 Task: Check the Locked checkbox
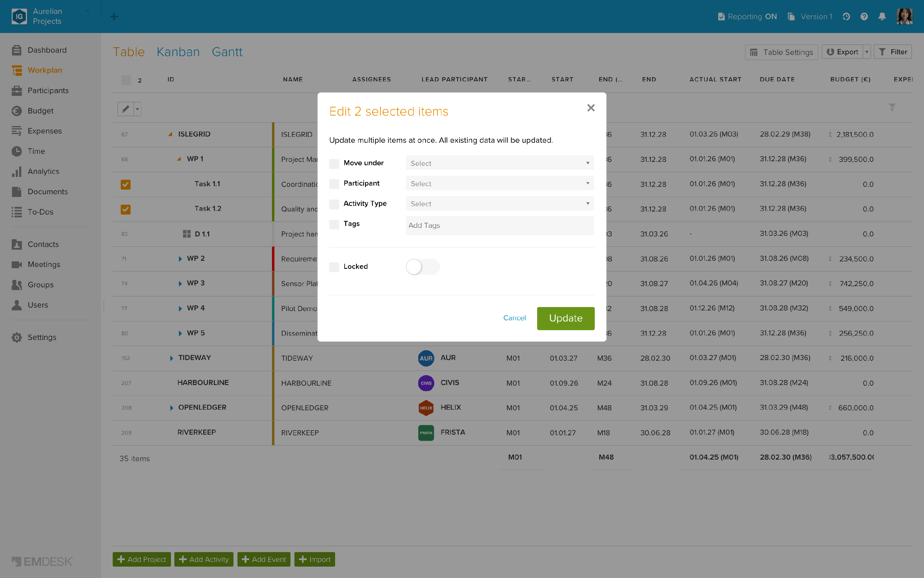point(334,267)
